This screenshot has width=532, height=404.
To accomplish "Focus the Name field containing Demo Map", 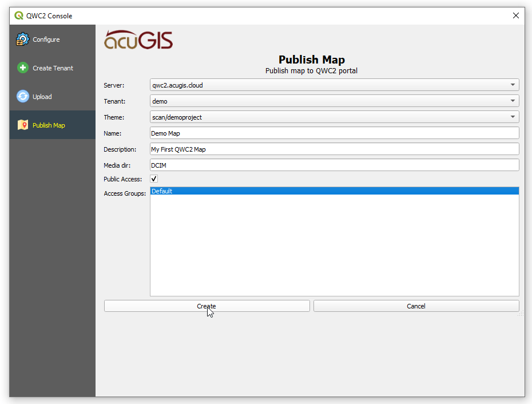I will (334, 133).
